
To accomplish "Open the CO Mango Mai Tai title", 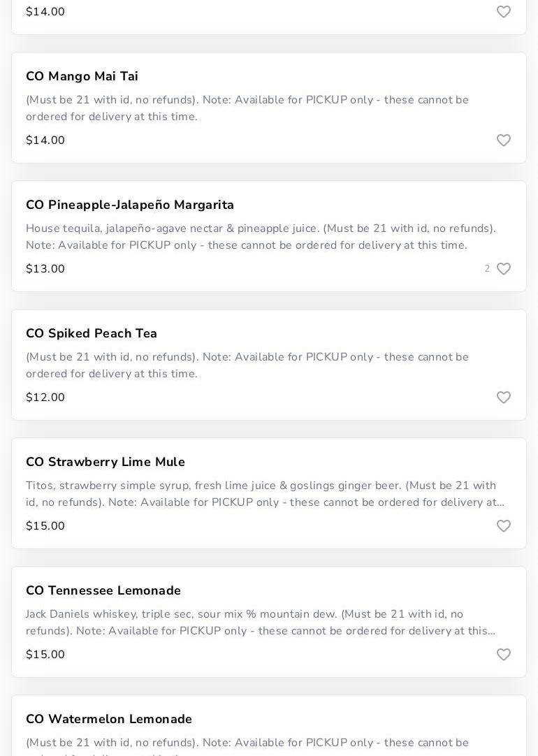I will (82, 76).
